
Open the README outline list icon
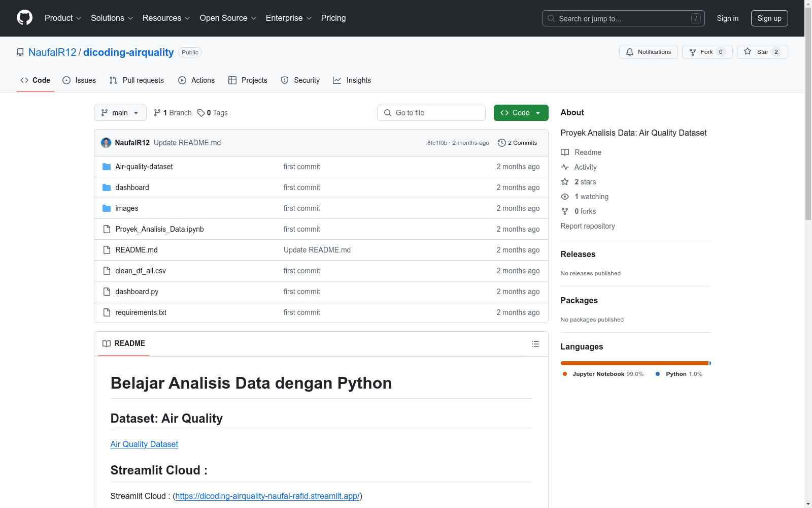(x=535, y=344)
